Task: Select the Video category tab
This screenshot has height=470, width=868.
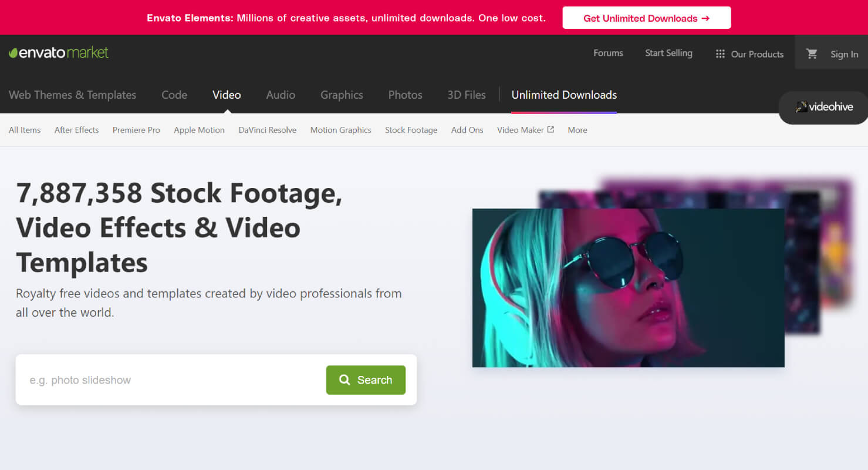Action: [227, 95]
